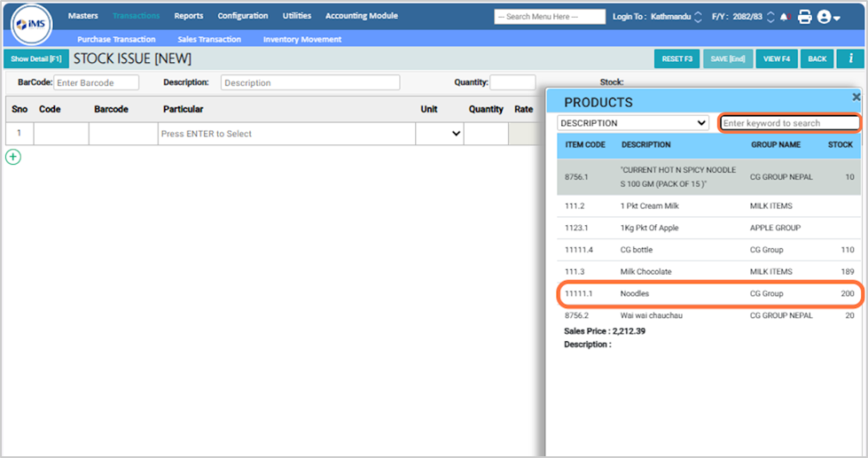Viewport: 868px width, 458px height.
Task: Click the Enter Barcode input field
Action: pyautogui.click(x=96, y=82)
